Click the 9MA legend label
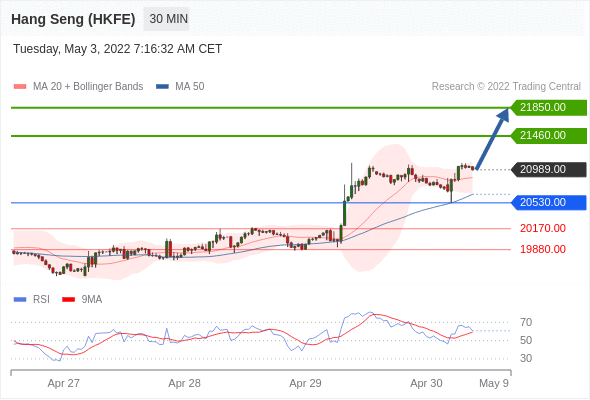The height and width of the screenshot is (400, 590). 92,300
